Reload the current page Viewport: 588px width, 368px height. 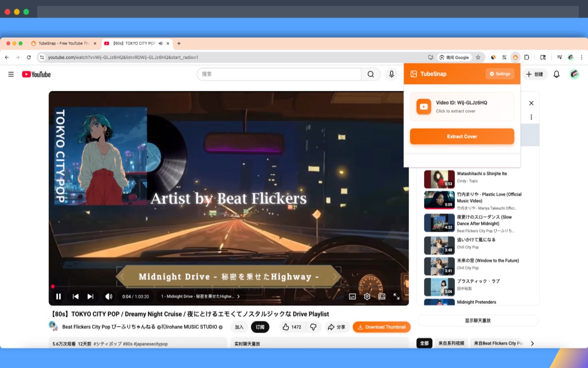pyautogui.click(x=28, y=57)
